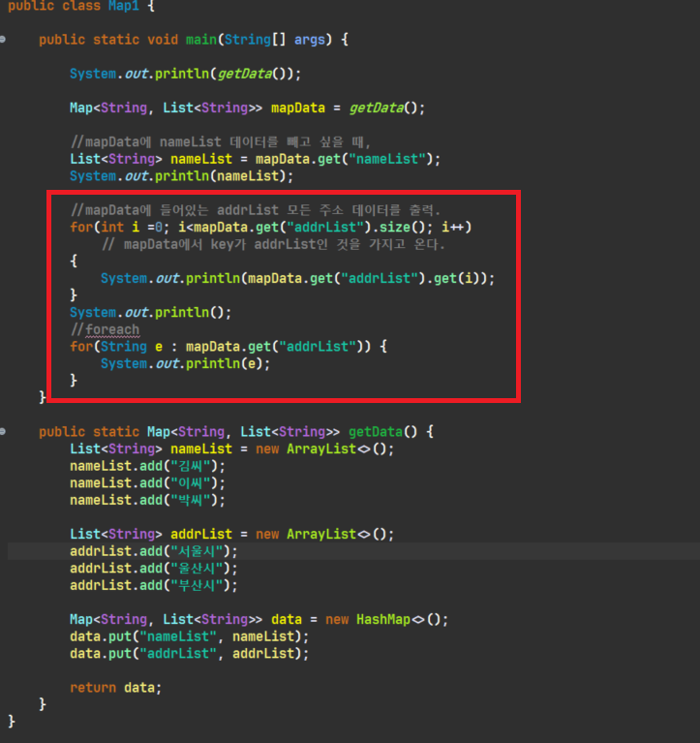Image resolution: width=700 pixels, height=743 pixels.
Task: Click the comment "key가 addrList인 것을 가지고 온다"
Action: click(273, 244)
